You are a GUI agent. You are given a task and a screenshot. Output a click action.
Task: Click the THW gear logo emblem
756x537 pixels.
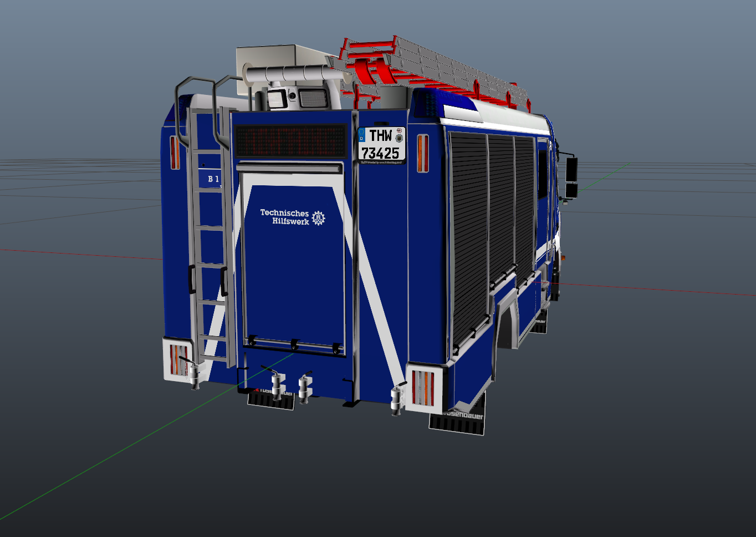[318, 218]
